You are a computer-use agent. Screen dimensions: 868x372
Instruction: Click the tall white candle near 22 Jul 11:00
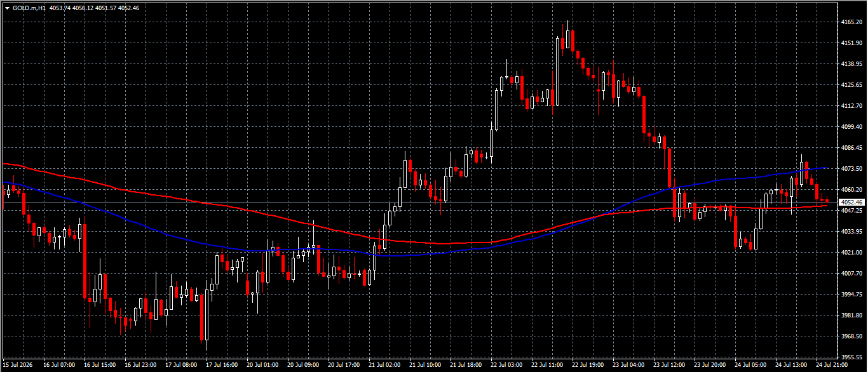[x=557, y=71]
